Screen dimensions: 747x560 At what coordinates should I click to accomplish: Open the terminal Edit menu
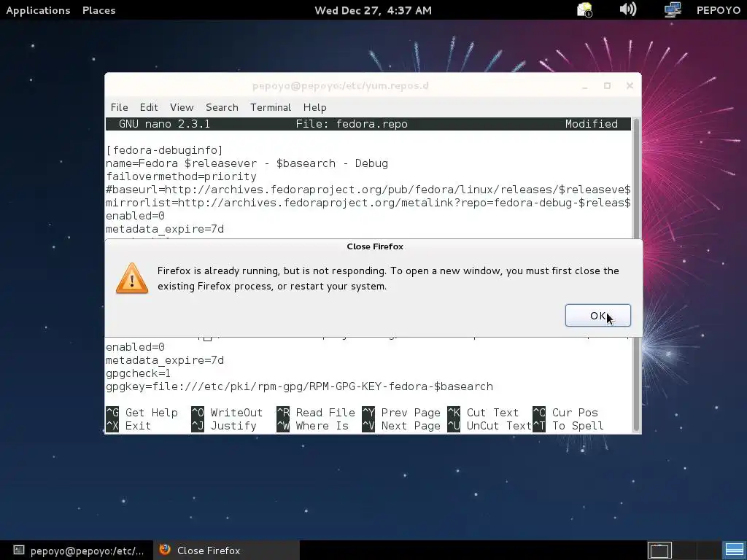pos(149,107)
